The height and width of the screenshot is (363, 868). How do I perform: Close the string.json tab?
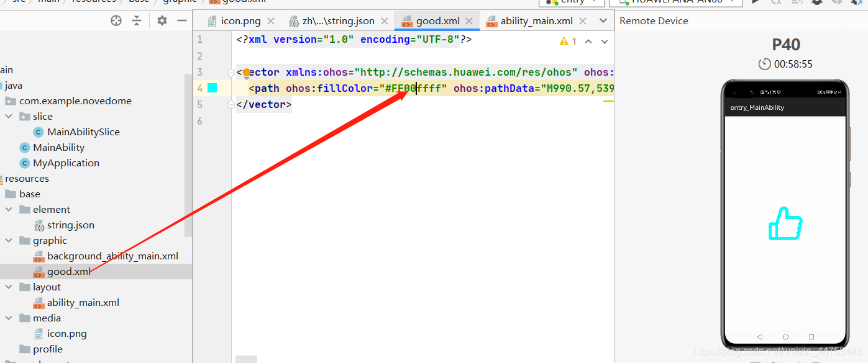[x=385, y=20]
